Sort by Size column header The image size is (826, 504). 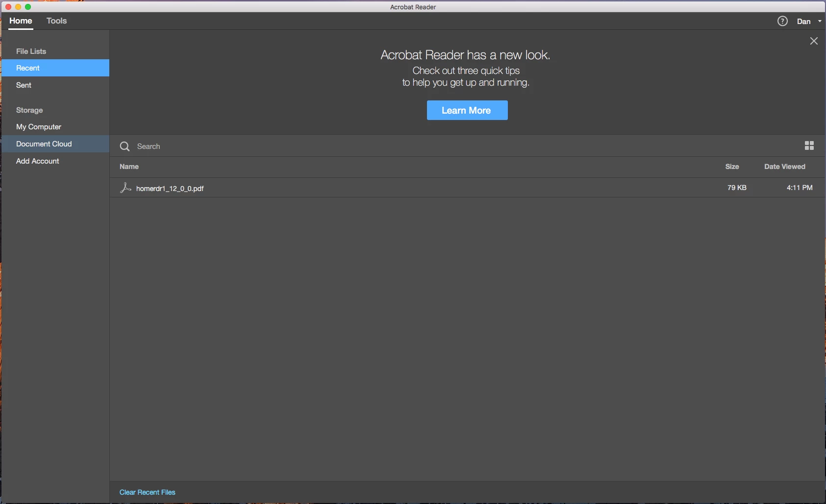pyautogui.click(x=732, y=167)
